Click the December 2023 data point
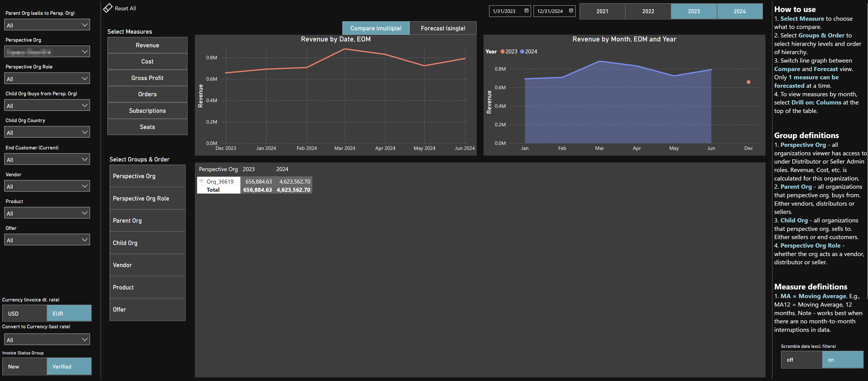This screenshot has width=868, height=381. coord(748,82)
